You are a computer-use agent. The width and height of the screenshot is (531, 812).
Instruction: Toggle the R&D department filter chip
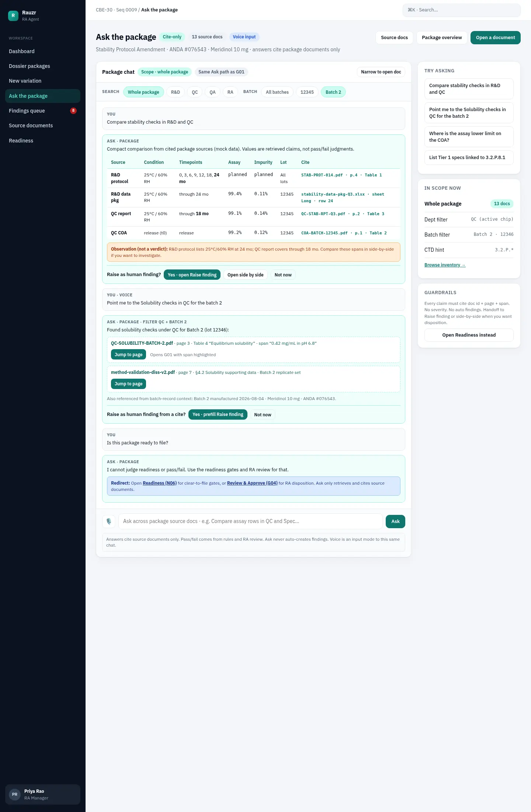176,92
